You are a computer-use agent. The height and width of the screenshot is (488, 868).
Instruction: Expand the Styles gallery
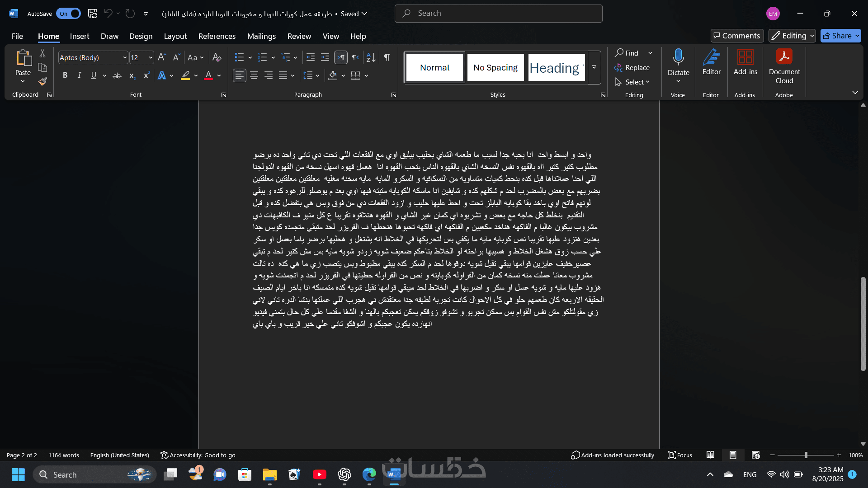coord(594,67)
